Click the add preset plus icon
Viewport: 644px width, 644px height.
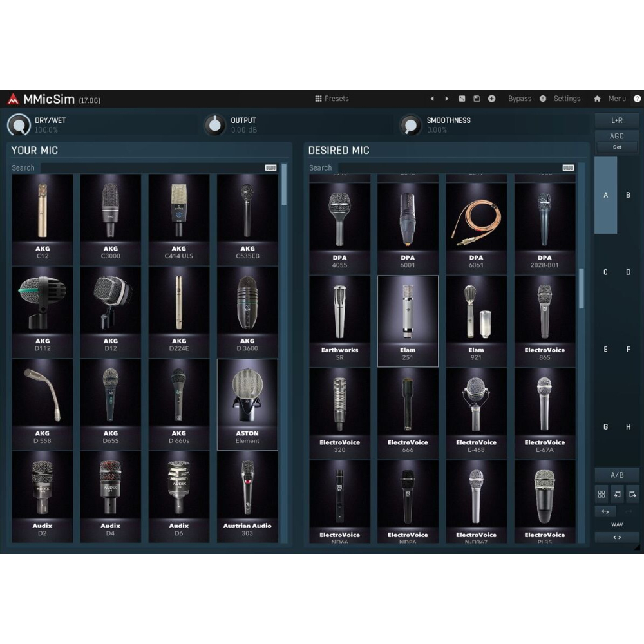491,99
